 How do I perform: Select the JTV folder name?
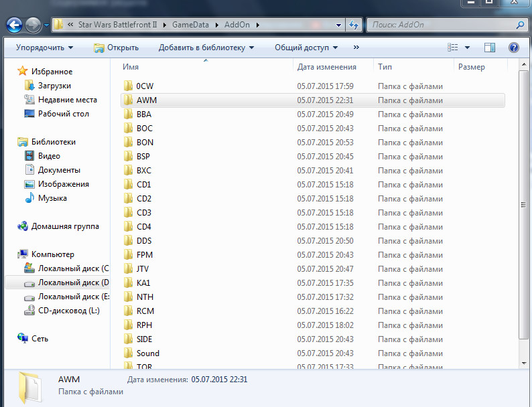pos(143,268)
